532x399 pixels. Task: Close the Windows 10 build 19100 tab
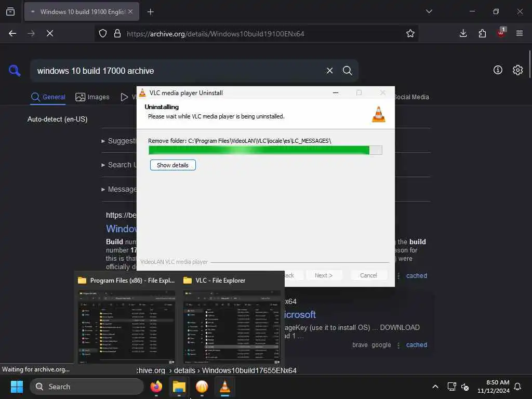pyautogui.click(x=130, y=11)
